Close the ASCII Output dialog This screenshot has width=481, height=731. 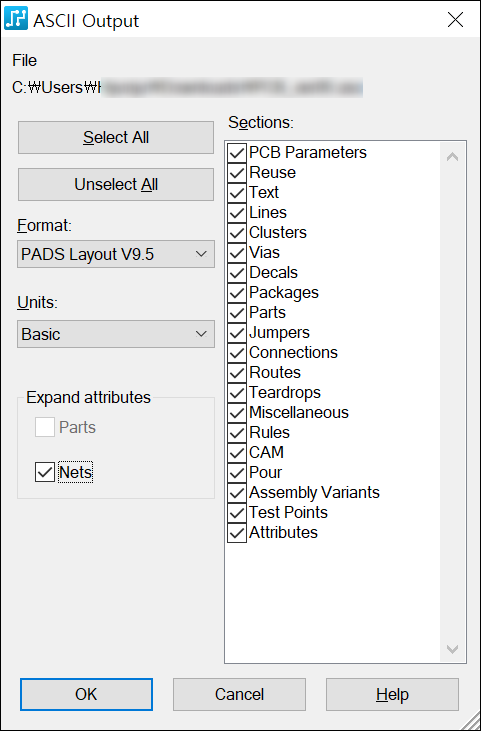pyautogui.click(x=455, y=20)
